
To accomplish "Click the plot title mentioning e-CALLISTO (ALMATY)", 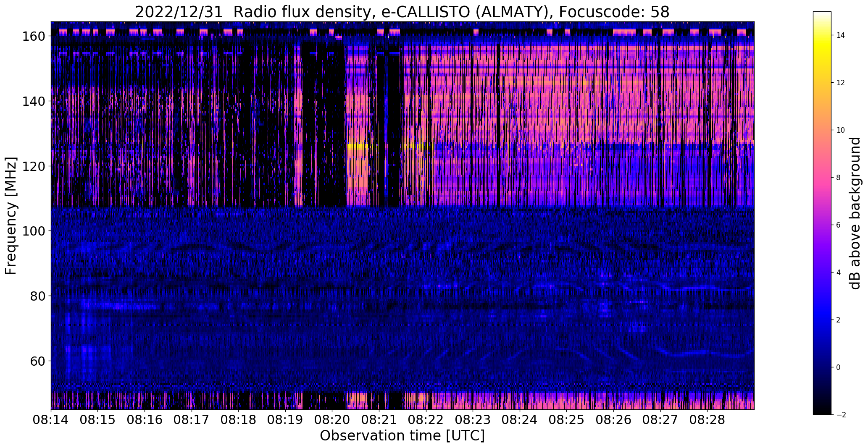I will tap(402, 12).
